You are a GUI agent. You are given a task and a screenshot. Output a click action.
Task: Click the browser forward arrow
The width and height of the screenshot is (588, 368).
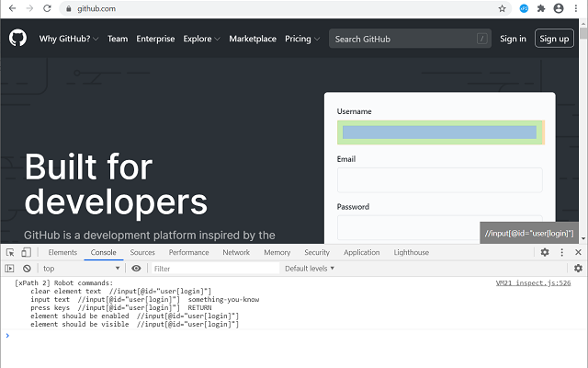[x=29, y=8]
